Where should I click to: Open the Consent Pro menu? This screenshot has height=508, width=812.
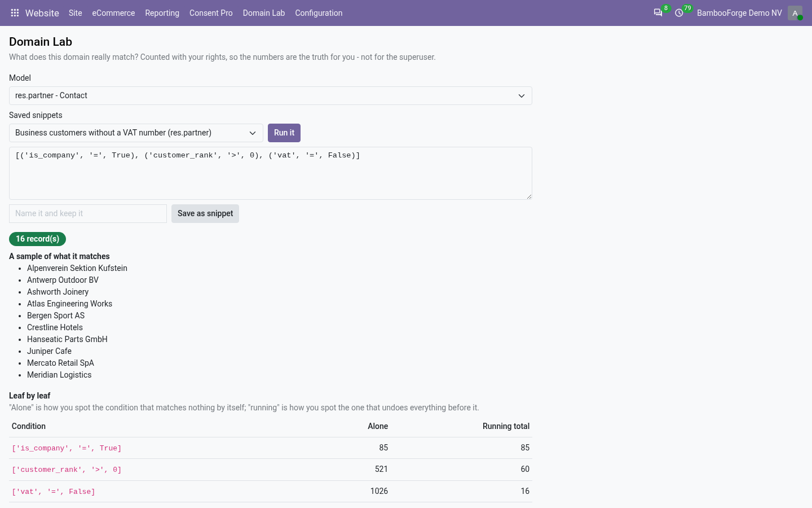tap(211, 13)
